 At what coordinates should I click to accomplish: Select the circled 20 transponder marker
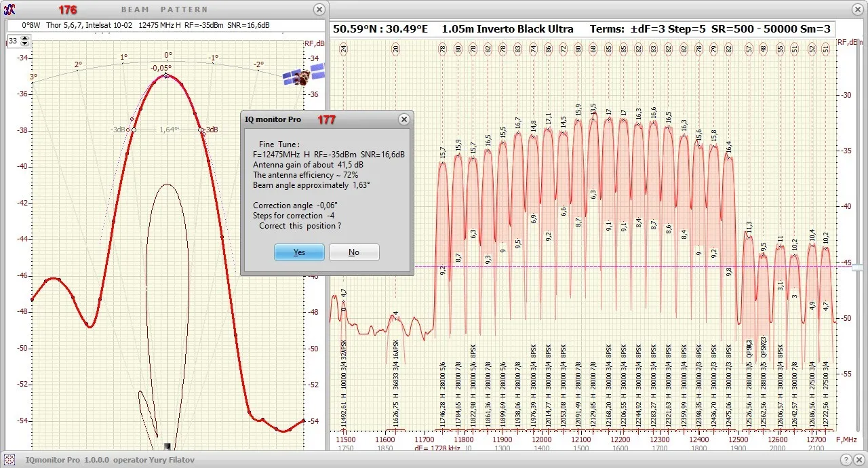point(395,49)
